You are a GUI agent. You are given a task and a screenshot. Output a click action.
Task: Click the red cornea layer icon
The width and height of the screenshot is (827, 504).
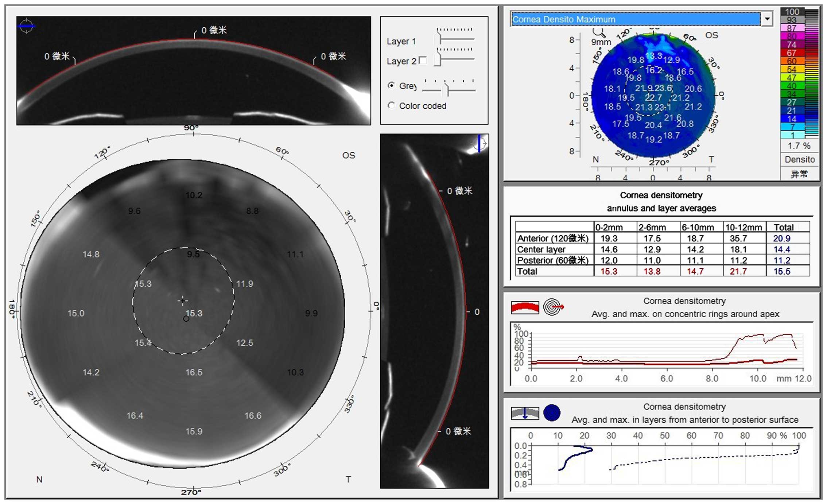click(x=525, y=307)
